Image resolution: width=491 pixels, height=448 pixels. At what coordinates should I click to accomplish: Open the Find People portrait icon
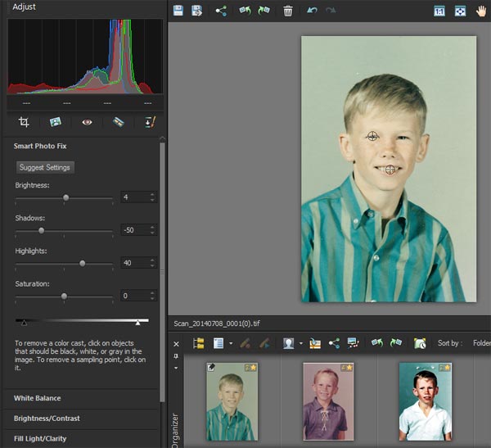[288, 343]
